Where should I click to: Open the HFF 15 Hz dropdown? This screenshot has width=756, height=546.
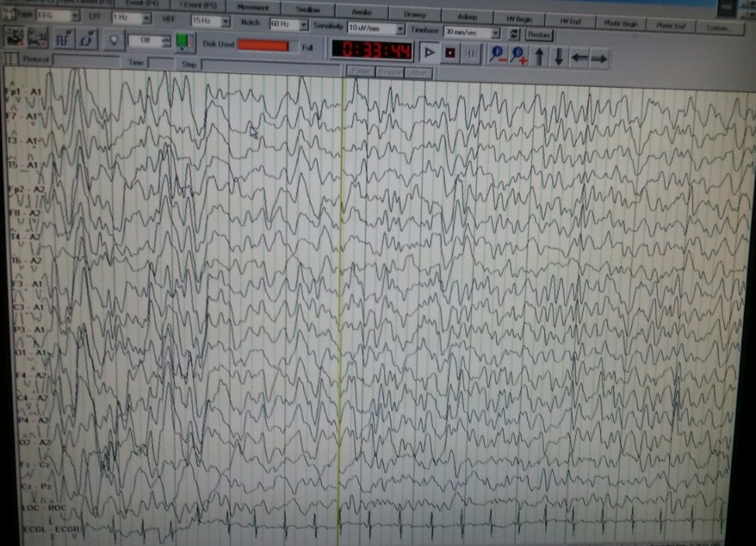pos(226,22)
